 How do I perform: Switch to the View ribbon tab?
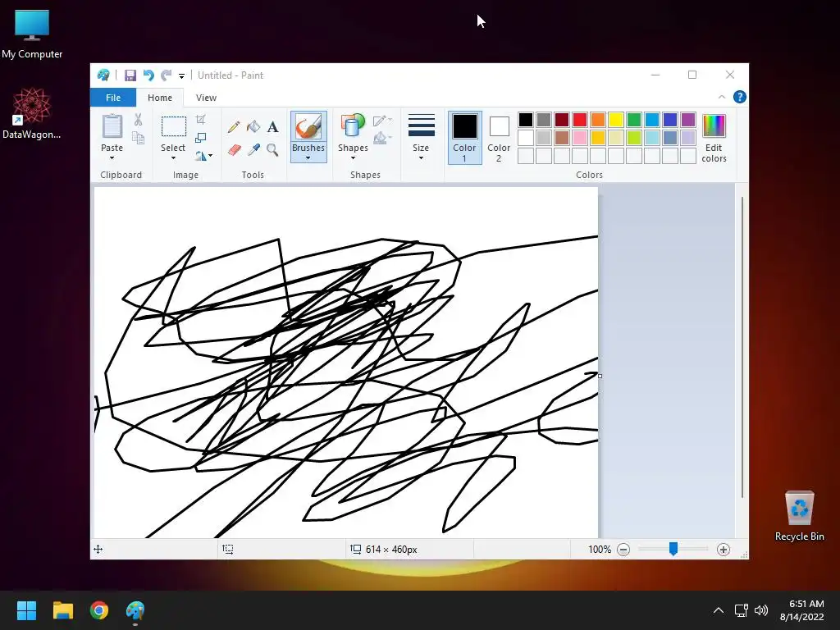coord(206,98)
